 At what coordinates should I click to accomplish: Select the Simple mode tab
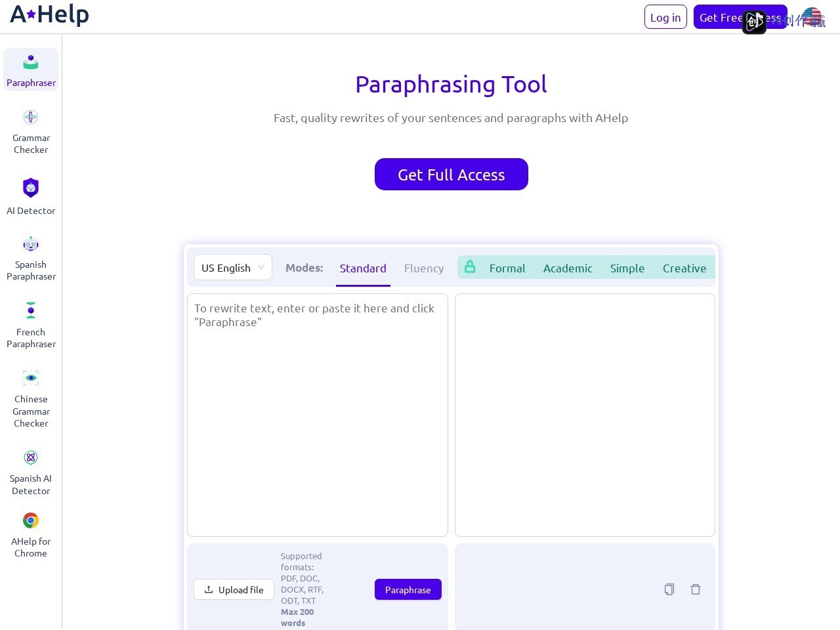point(627,268)
